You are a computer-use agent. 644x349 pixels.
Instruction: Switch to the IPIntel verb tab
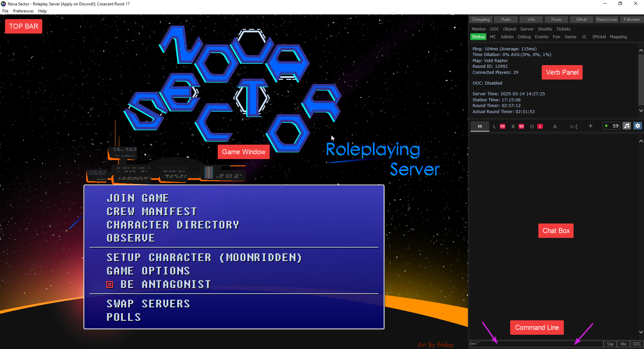599,37
